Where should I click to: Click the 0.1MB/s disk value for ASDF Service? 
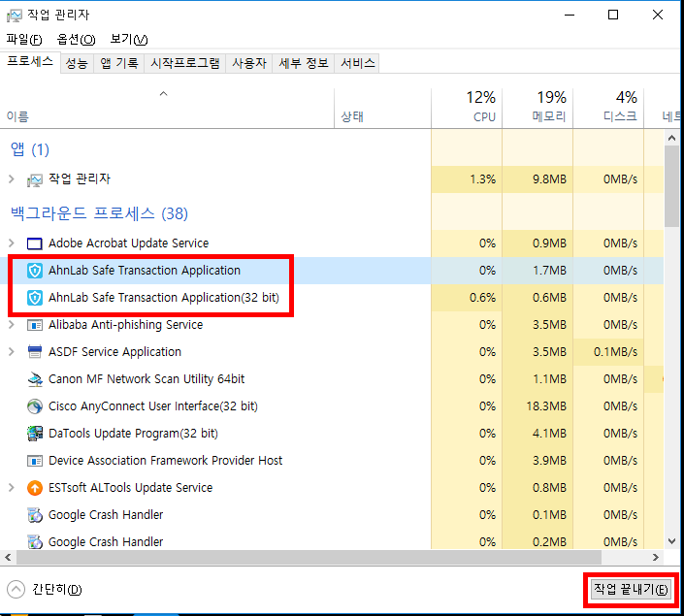tap(615, 351)
